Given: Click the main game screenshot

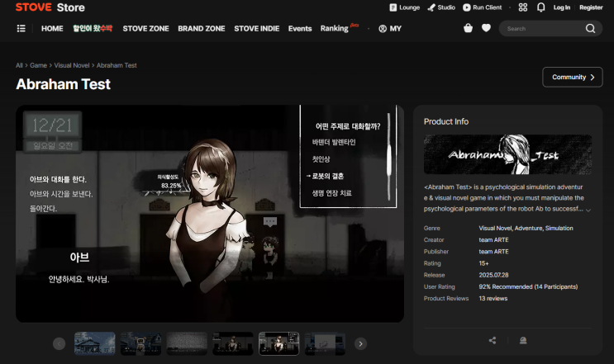Looking at the screenshot, I should pos(210,214).
